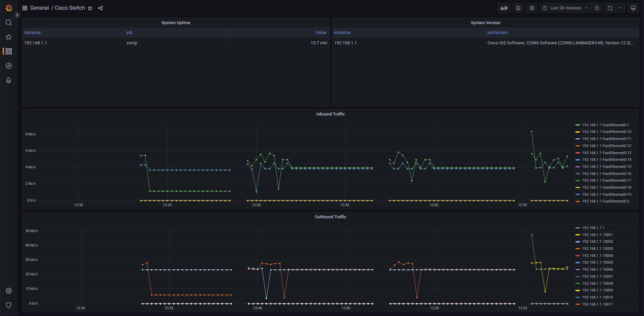The width and height of the screenshot is (644, 316).
Task: Click the Cisco Switch dashboard title
Action: [70, 8]
